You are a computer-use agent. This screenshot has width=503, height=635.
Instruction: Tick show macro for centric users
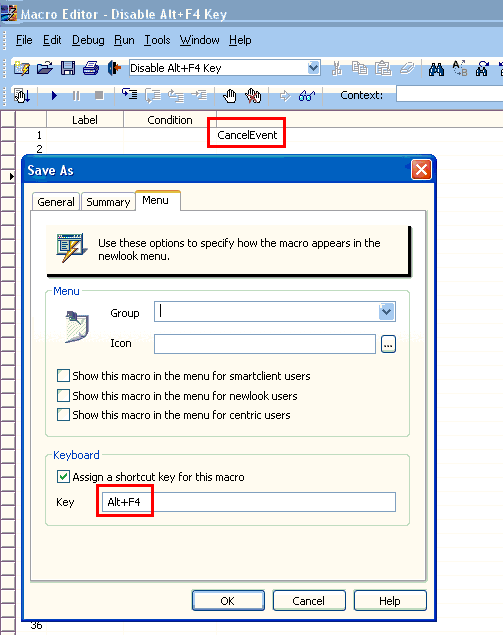coord(63,415)
